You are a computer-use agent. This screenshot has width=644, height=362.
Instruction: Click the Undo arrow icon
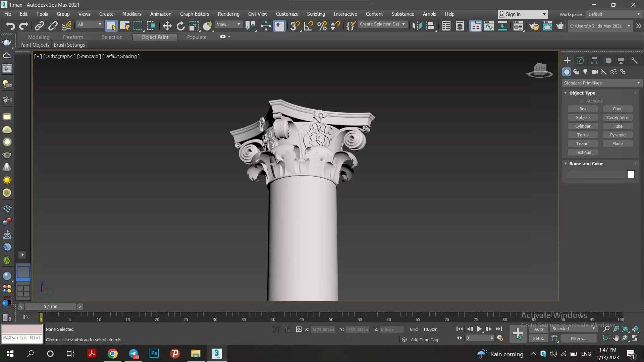click(10, 26)
